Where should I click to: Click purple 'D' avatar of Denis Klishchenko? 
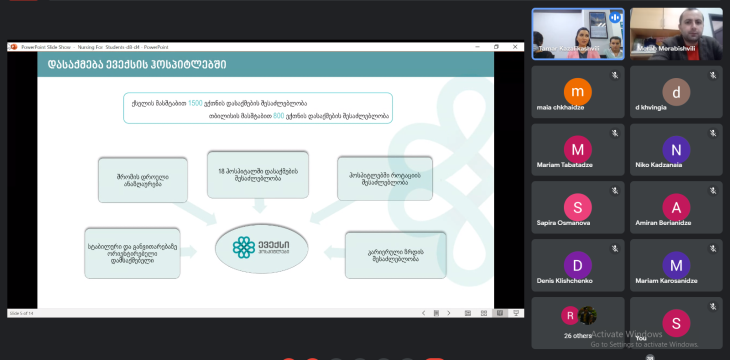click(x=578, y=265)
